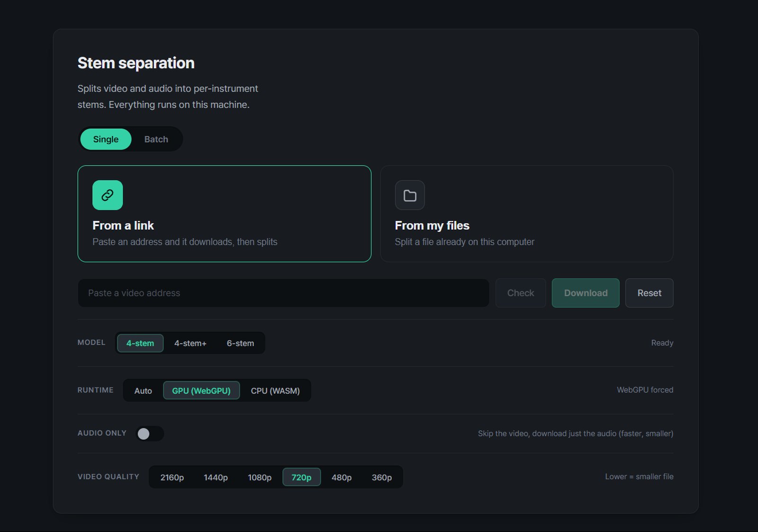Set runtime to Auto
Screen dimensions: 758x532
click(x=143, y=390)
